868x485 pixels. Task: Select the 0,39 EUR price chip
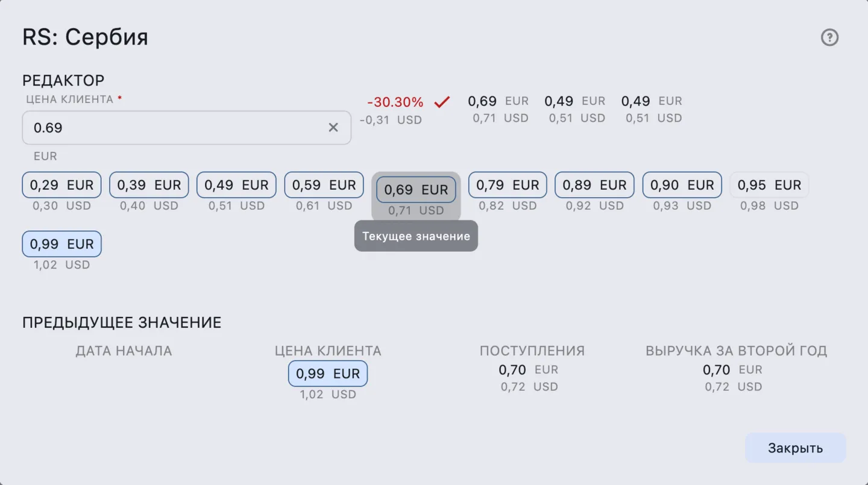[x=149, y=185]
